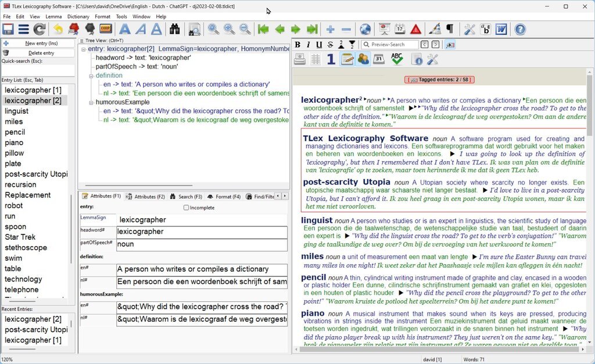This screenshot has width=595, height=364.
Task: Click the dark wax seal icon
Action: 90,29
